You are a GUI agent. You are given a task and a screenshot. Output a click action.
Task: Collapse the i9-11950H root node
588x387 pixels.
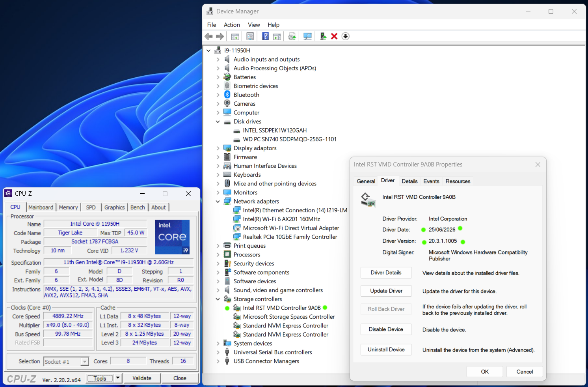[208, 50]
